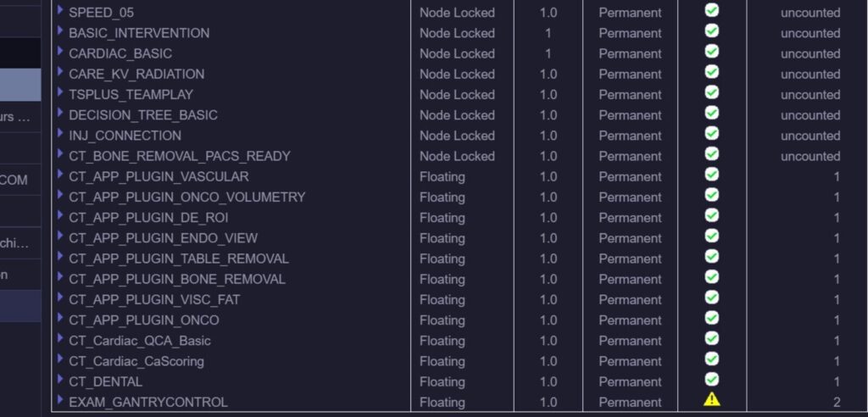Click the status check for TSPLUS_TEAMPLAY
The width and height of the screenshot is (868, 417).
pos(712,92)
